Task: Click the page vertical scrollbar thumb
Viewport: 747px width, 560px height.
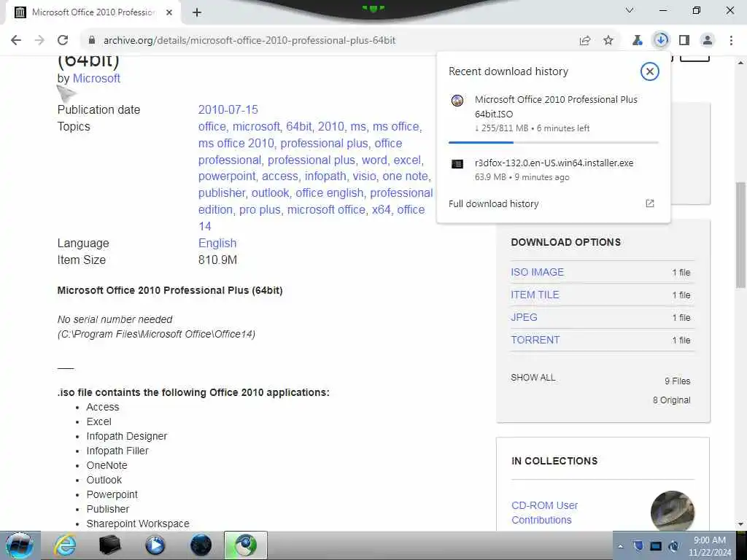Action: 740,235
